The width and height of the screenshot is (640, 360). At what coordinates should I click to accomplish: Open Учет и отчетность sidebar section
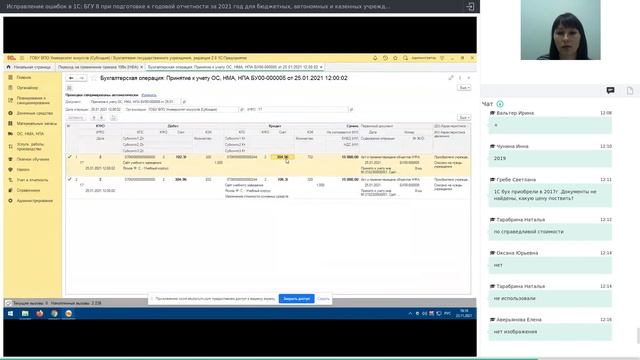pyautogui.click(x=32, y=180)
